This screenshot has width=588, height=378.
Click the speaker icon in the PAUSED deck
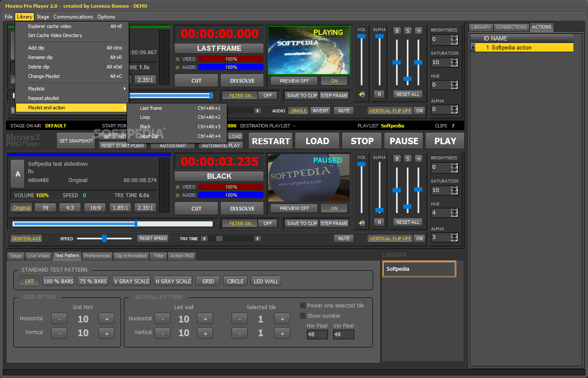click(362, 223)
